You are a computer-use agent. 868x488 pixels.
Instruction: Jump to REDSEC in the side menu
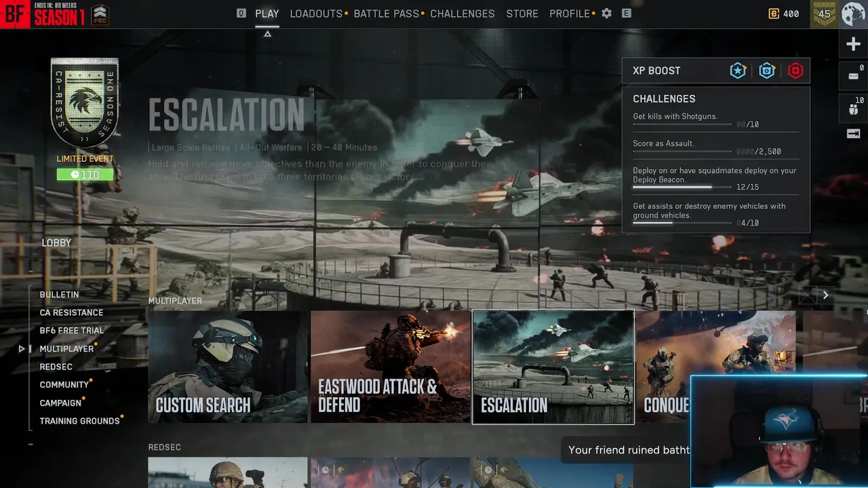(x=56, y=367)
